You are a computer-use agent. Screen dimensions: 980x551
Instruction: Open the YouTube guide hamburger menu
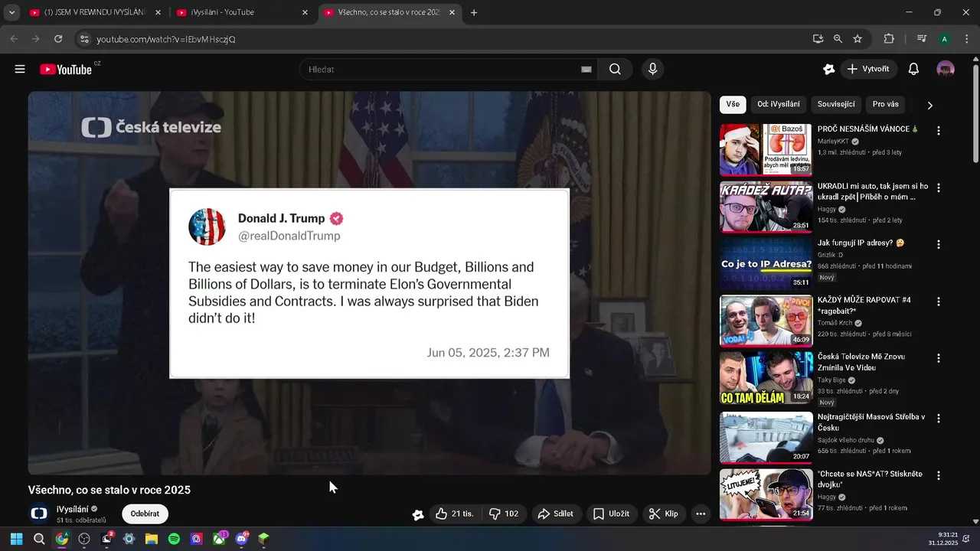click(x=20, y=69)
